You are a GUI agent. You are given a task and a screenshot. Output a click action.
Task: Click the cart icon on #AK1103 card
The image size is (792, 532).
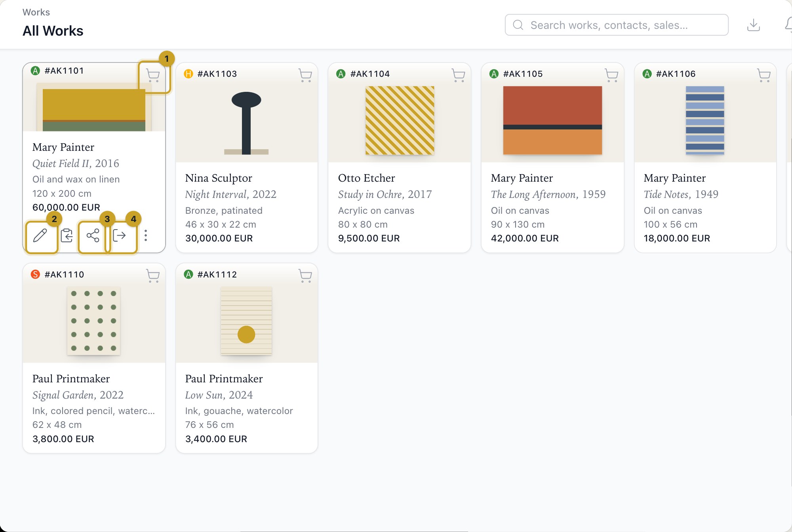[305, 75]
